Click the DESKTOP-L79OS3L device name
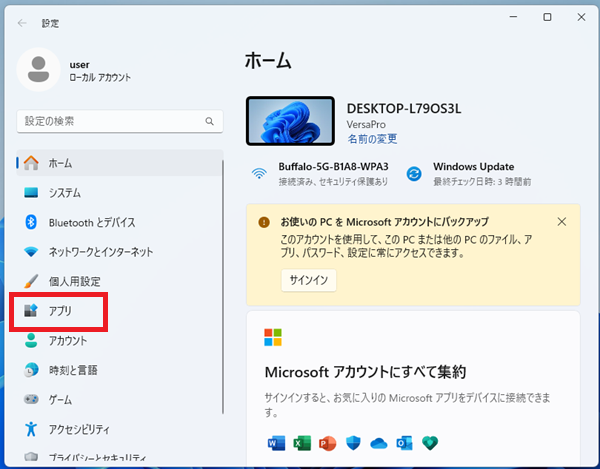 (404, 109)
